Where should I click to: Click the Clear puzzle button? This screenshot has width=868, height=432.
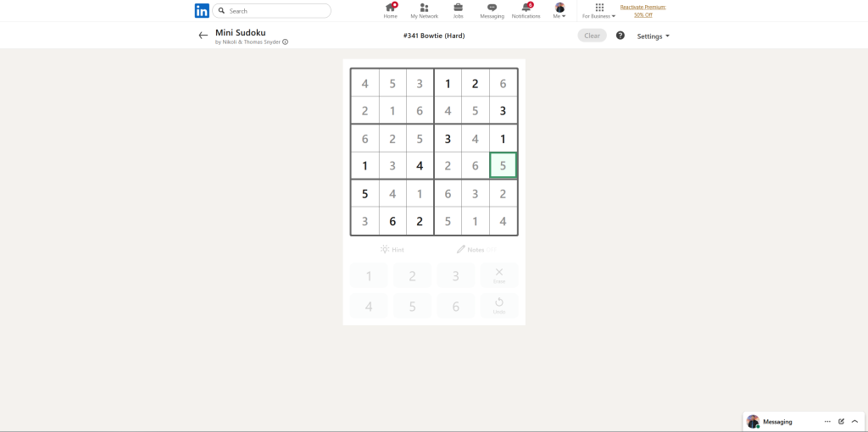coord(592,36)
